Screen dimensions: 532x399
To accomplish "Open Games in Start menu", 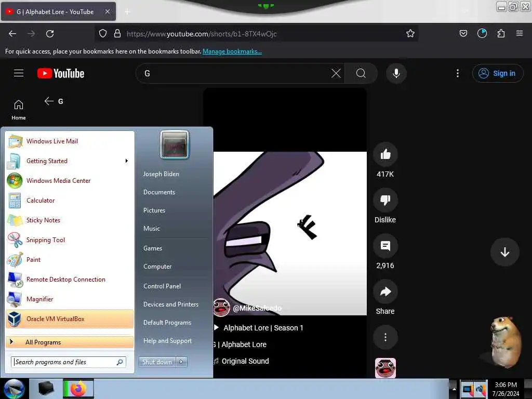I will (x=153, y=248).
